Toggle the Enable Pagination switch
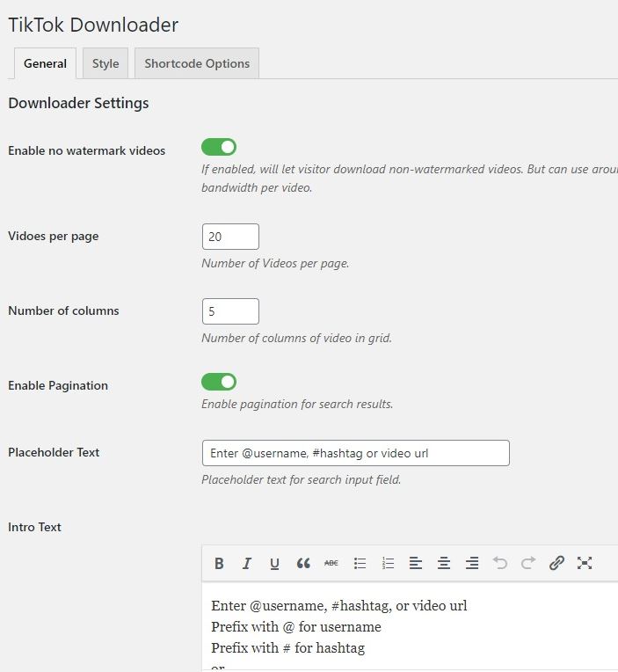This screenshot has width=618, height=672. 219,382
